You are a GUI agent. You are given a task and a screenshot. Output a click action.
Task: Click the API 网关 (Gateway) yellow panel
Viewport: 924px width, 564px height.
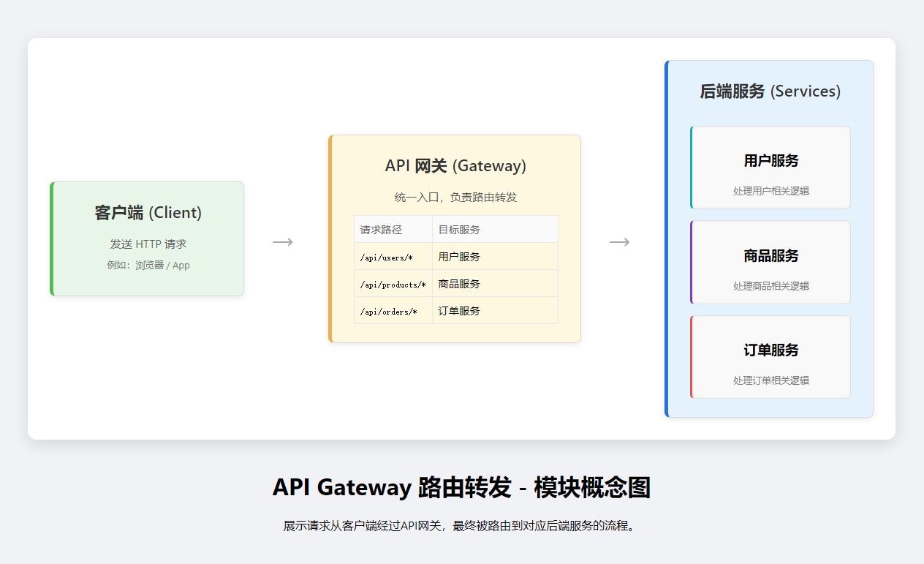pyautogui.click(x=455, y=166)
